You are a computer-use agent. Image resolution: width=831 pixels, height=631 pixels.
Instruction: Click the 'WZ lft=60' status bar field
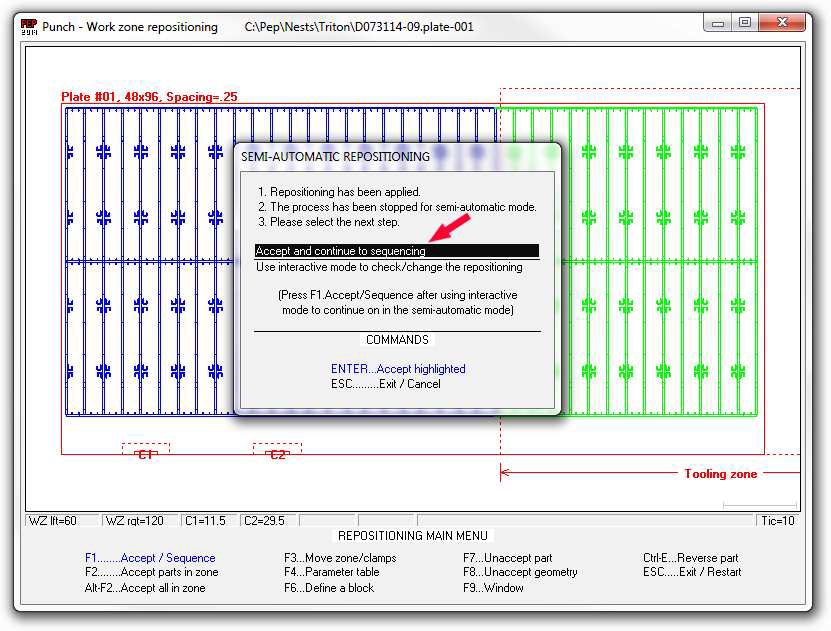pyautogui.click(x=62, y=521)
